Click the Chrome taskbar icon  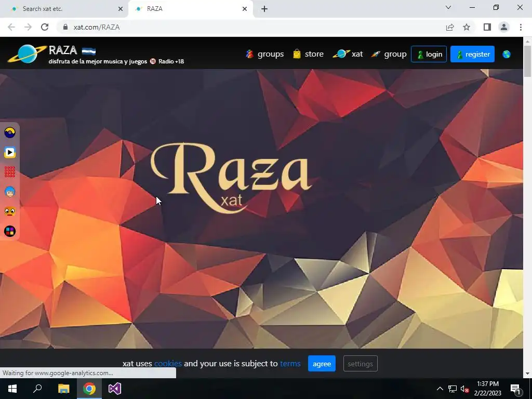[89, 389]
